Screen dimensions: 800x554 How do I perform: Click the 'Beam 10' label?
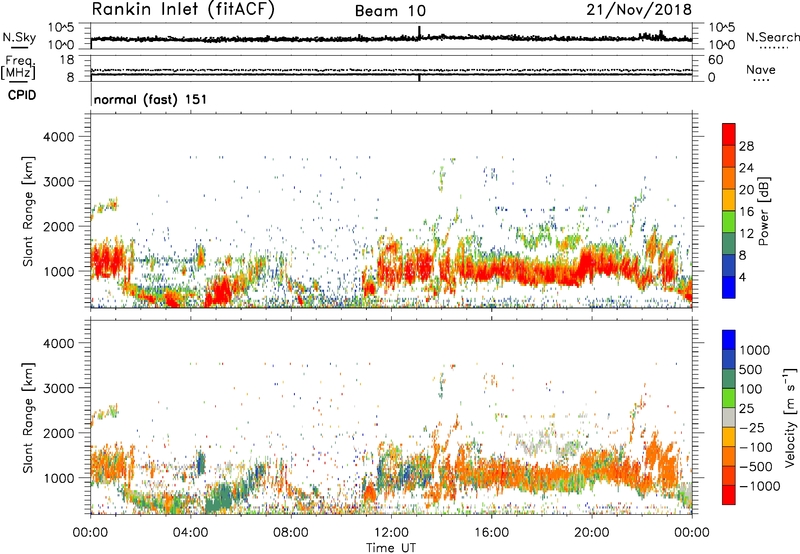click(x=390, y=11)
